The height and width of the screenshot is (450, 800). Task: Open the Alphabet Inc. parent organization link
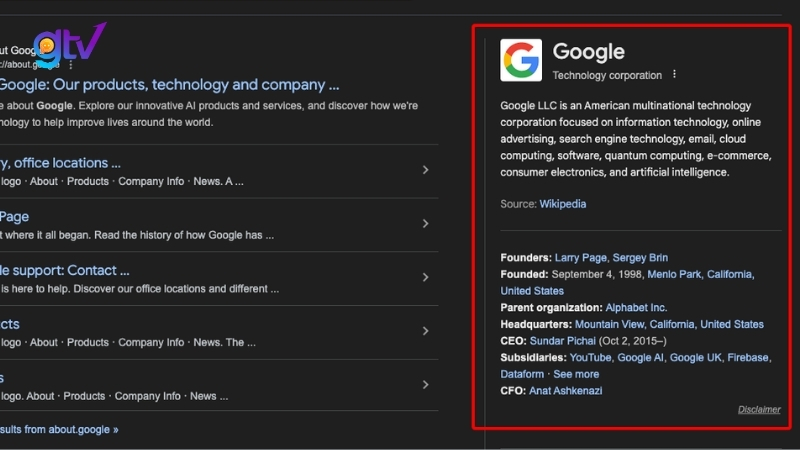636,308
